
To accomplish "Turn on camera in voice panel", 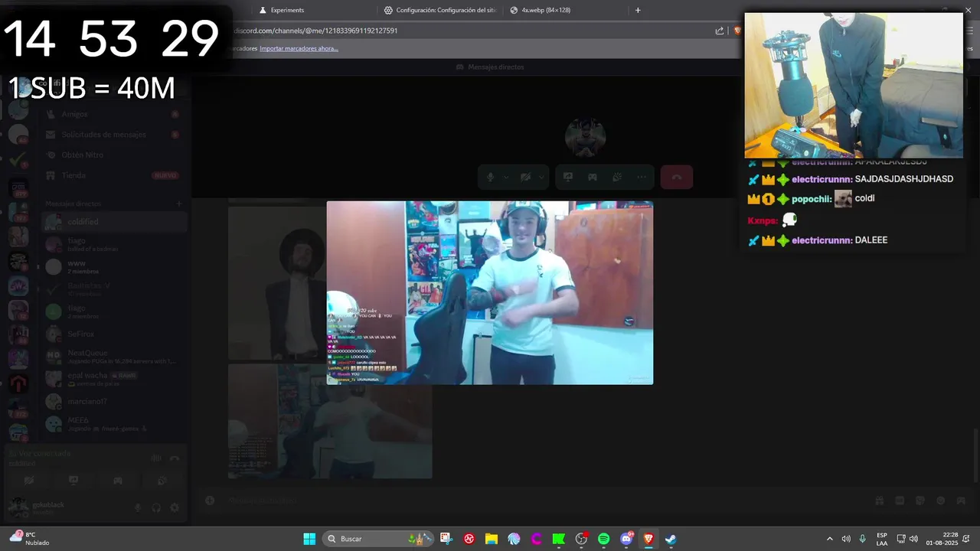I will [29, 481].
